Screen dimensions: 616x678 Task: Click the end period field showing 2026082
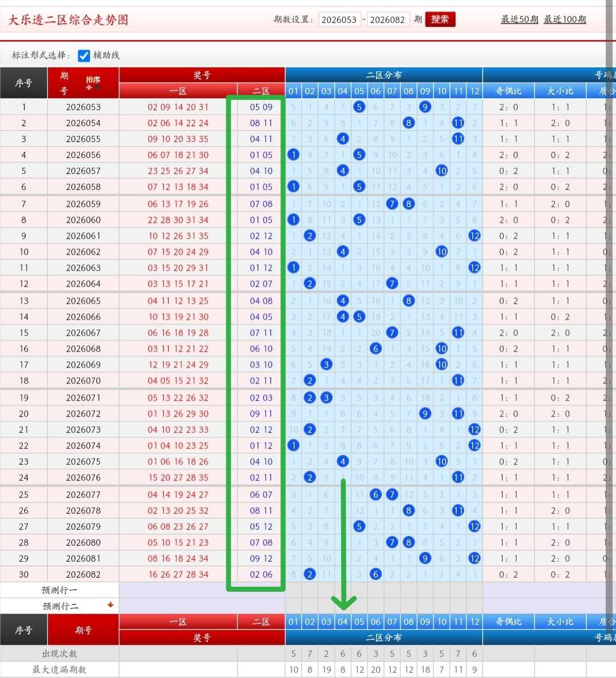tap(388, 19)
